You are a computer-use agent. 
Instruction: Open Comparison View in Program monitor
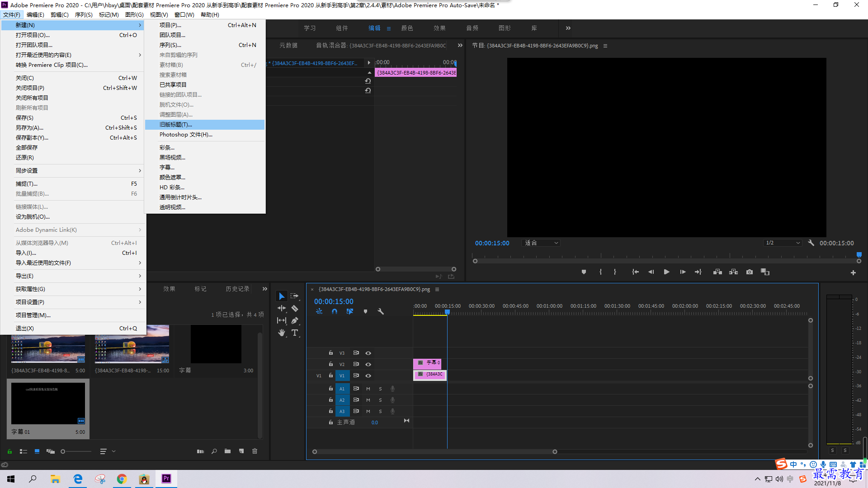click(765, 272)
